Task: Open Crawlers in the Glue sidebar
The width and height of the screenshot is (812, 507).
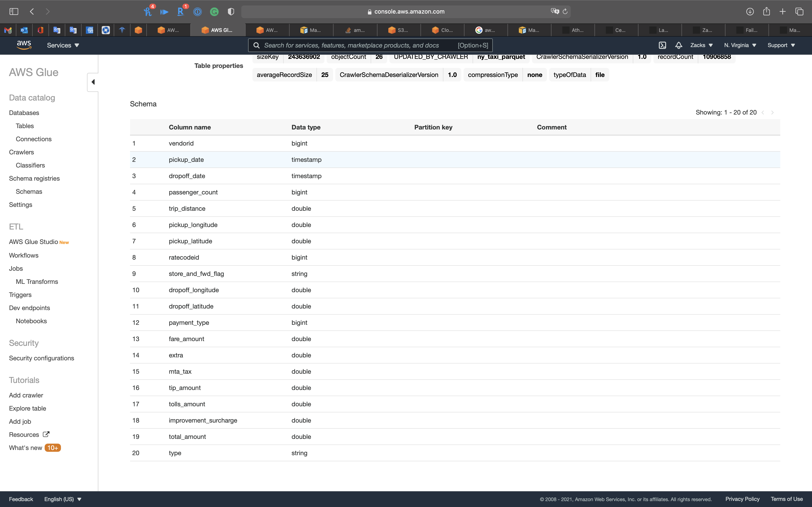Action: click(x=22, y=152)
